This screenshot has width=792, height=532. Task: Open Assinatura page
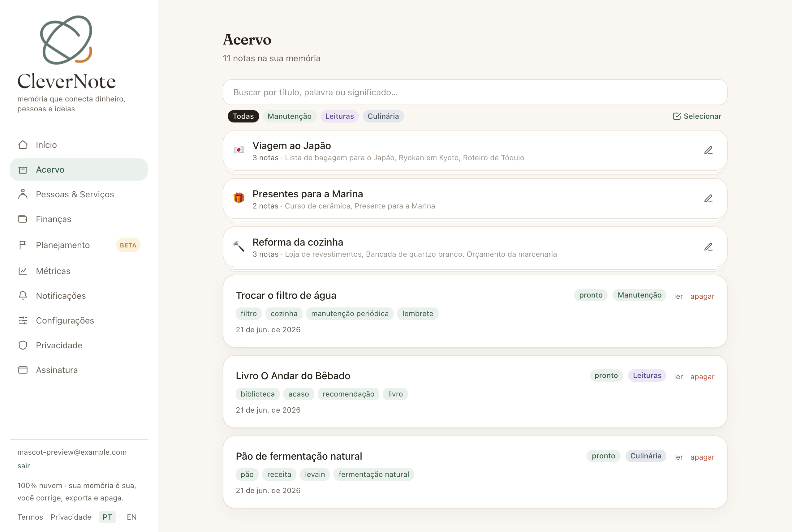pyautogui.click(x=79, y=370)
